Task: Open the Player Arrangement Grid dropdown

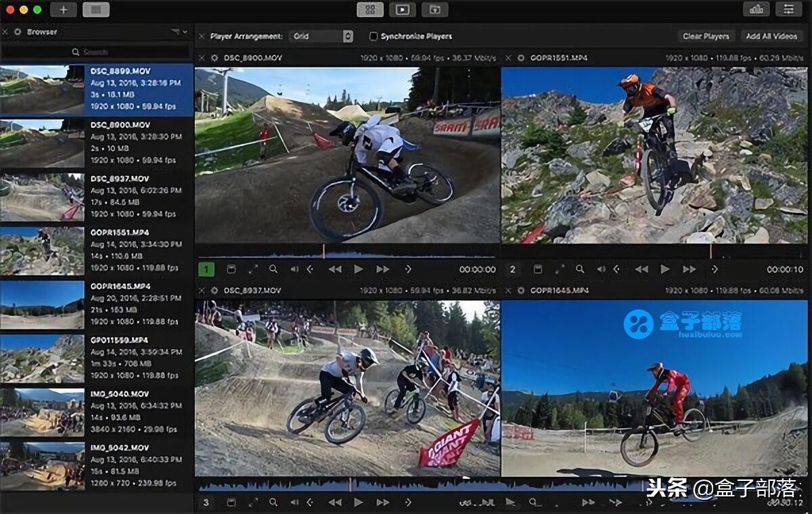Action: point(321,37)
